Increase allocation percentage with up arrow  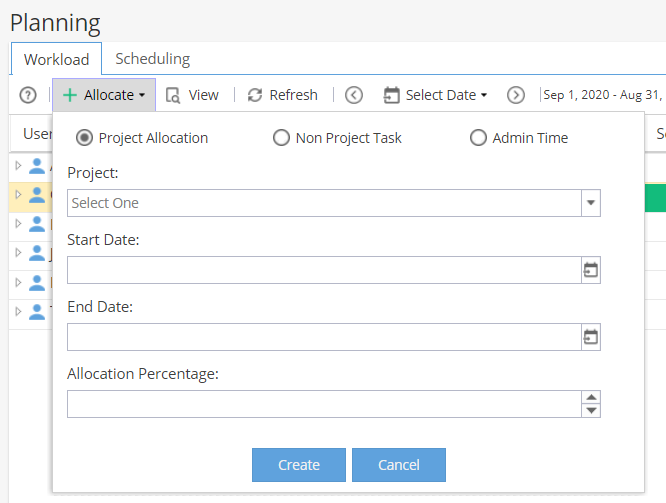coord(591,397)
